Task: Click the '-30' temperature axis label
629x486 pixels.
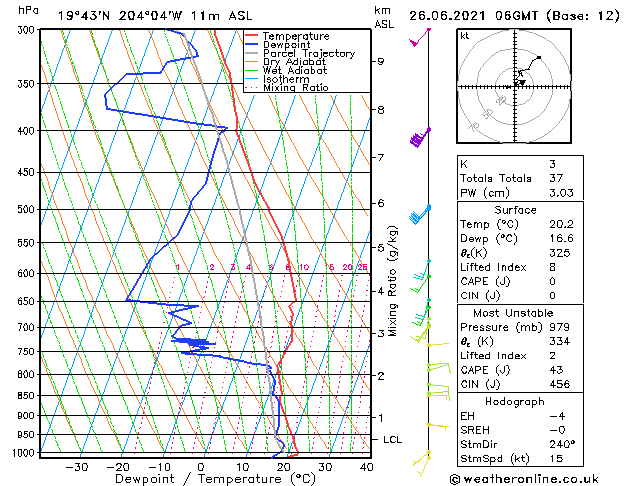Action: [76, 468]
